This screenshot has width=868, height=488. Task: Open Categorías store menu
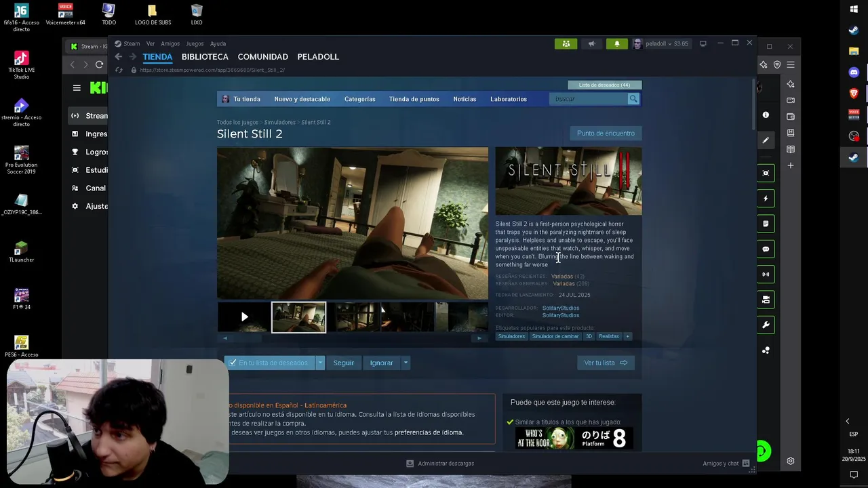(359, 99)
